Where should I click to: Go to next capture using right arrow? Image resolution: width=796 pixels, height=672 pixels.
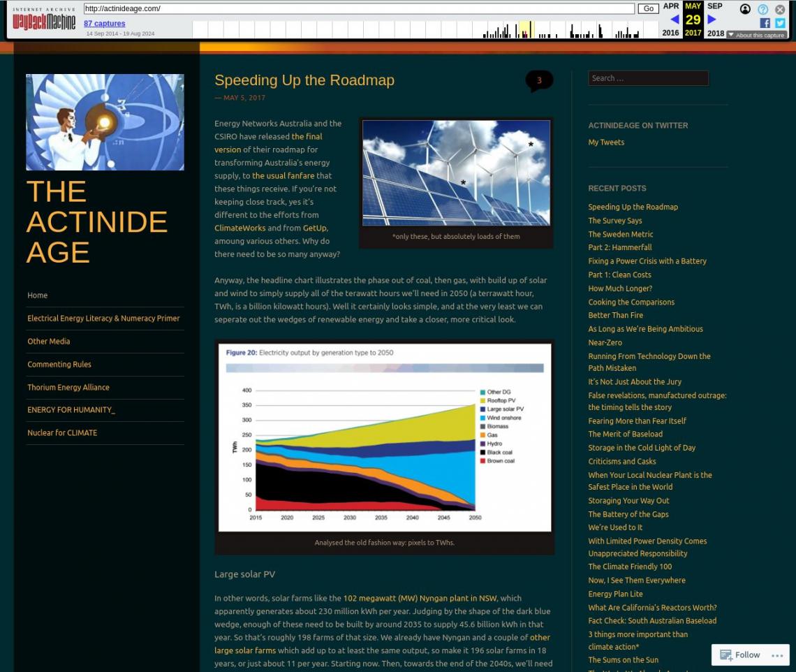click(x=712, y=20)
